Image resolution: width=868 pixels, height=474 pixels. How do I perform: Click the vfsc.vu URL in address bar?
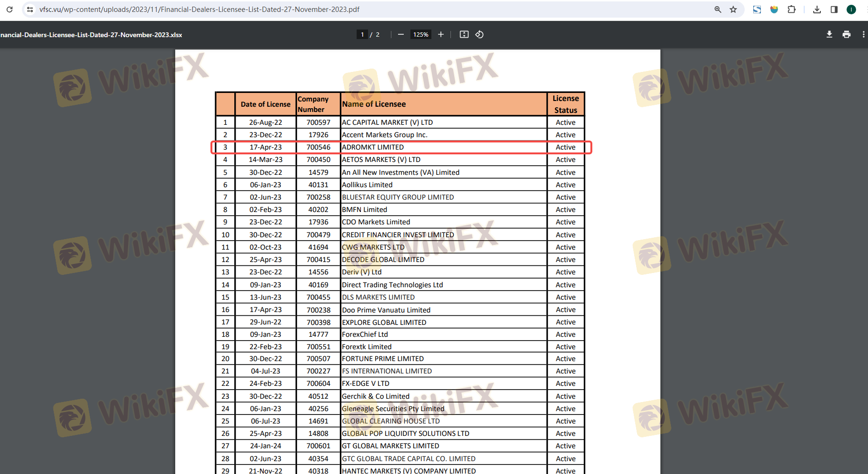pyautogui.click(x=199, y=10)
